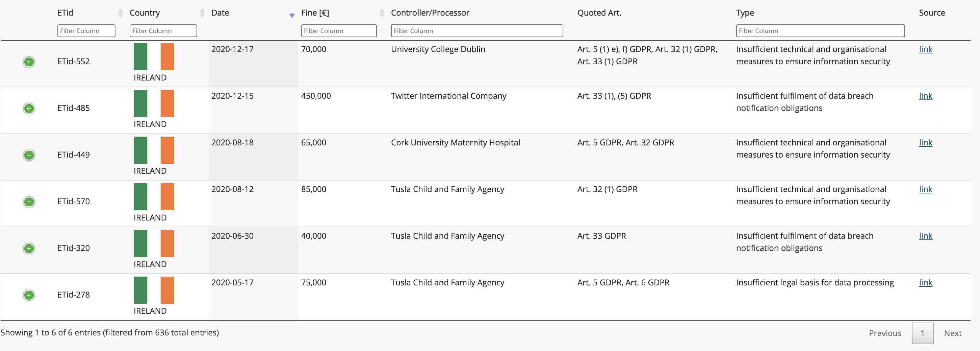Expand details for row ETid-320

click(x=29, y=249)
